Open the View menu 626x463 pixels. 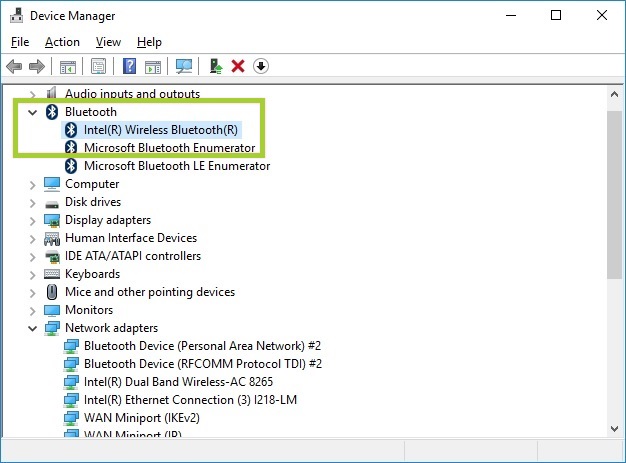pyautogui.click(x=108, y=42)
